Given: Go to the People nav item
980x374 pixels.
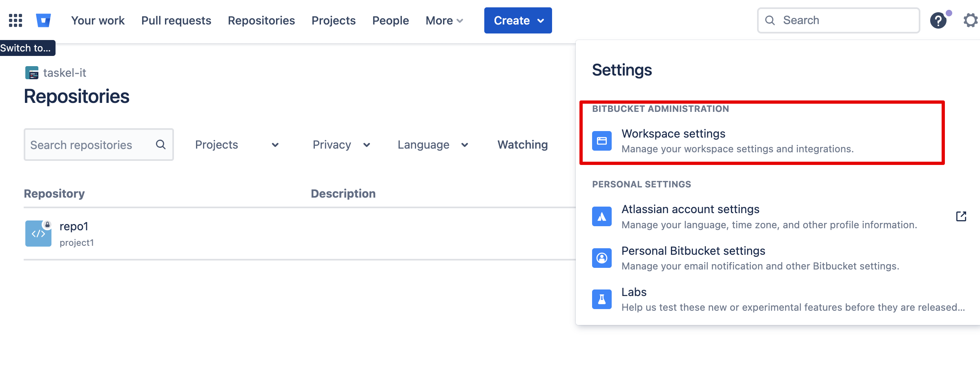Looking at the screenshot, I should coord(390,20).
